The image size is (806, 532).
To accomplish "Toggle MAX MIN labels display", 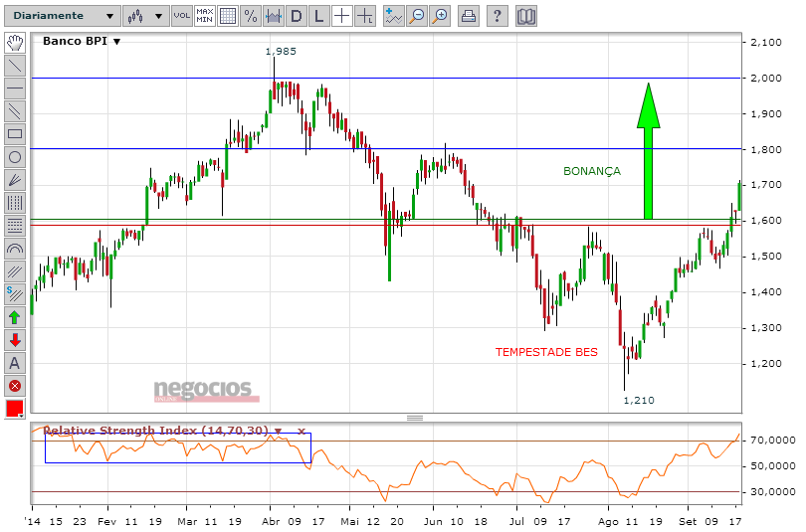I will click(x=205, y=16).
